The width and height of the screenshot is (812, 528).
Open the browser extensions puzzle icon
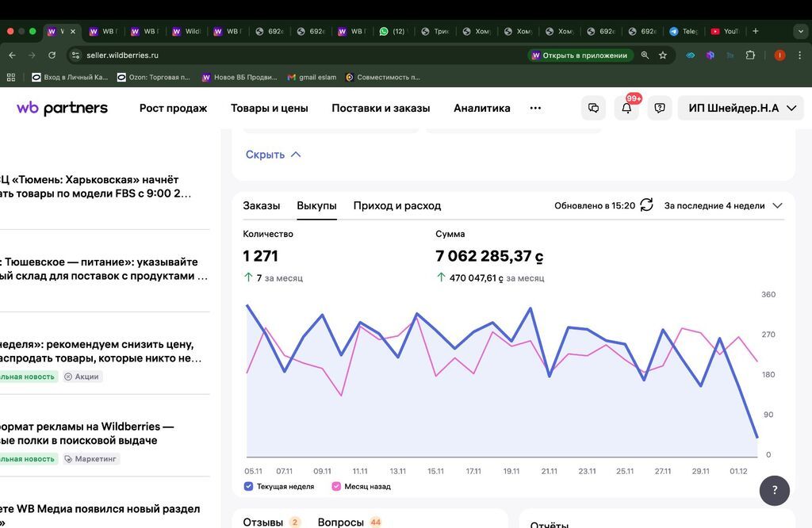[x=750, y=55]
